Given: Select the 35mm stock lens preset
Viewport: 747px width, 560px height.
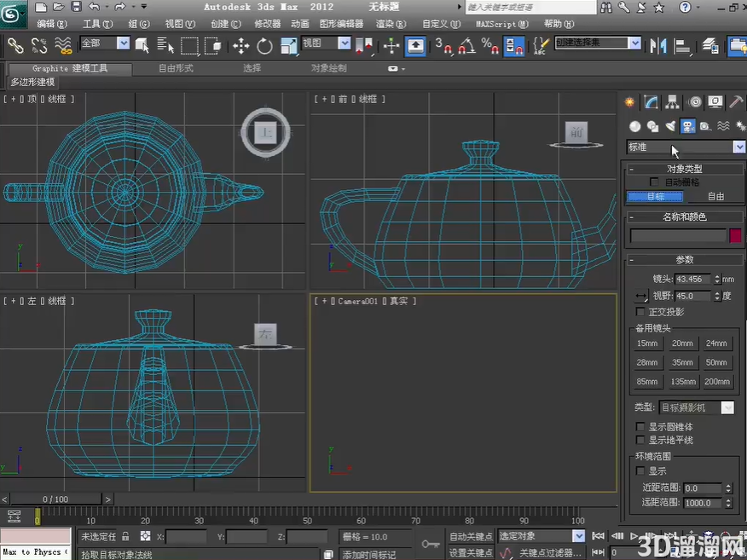Looking at the screenshot, I should click(682, 362).
